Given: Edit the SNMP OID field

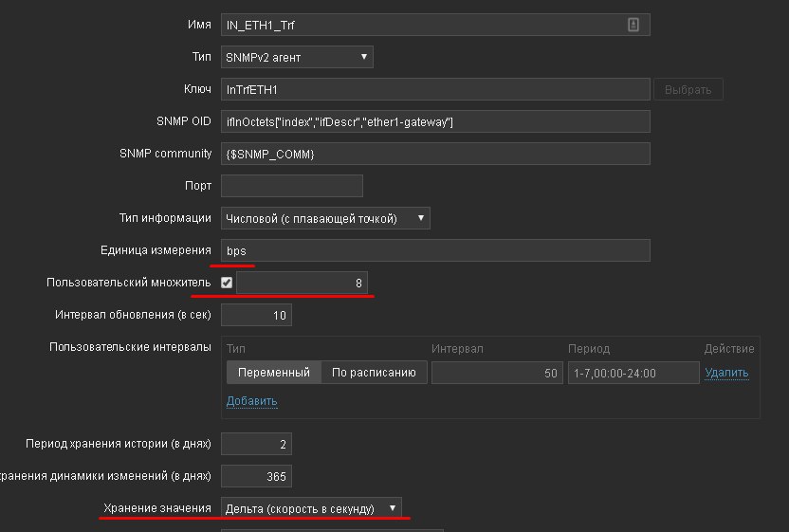Looking at the screenshot, I should [435, 121].
